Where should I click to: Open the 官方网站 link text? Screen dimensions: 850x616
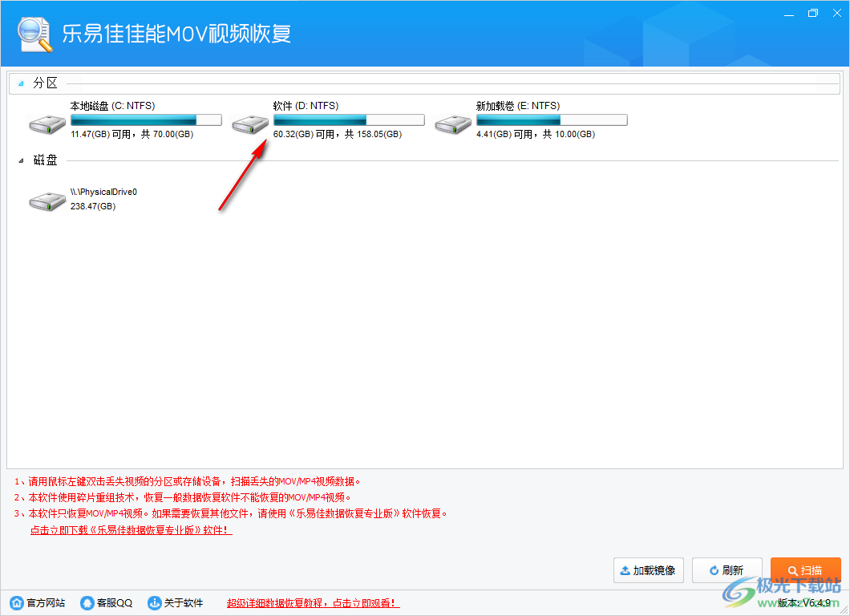[46, 602]
